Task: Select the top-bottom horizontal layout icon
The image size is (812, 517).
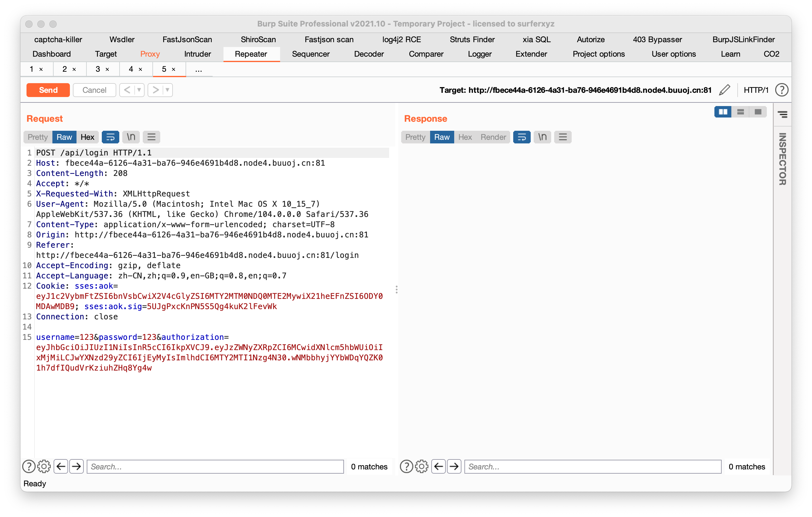Action: pyautogui.click(x=740, y=112)
